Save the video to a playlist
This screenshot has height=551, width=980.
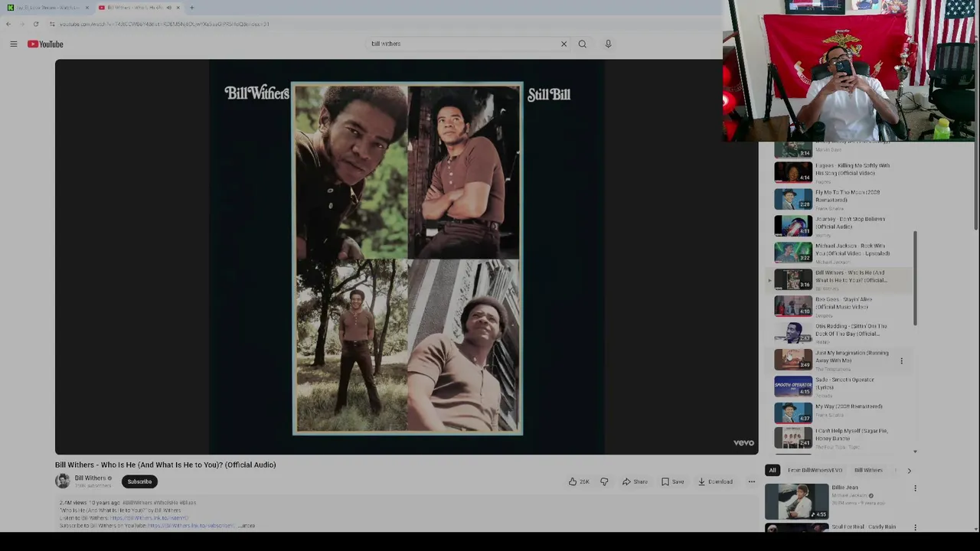[673, 481]
